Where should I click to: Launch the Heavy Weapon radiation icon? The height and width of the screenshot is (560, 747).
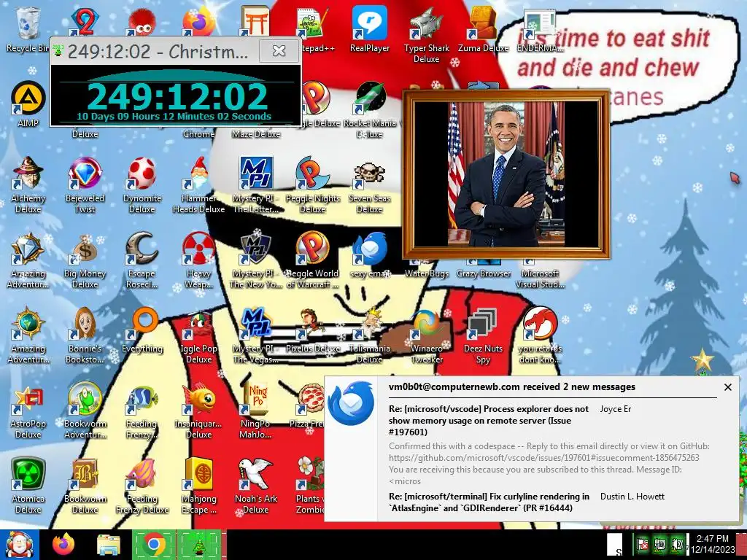click(198, 260)
